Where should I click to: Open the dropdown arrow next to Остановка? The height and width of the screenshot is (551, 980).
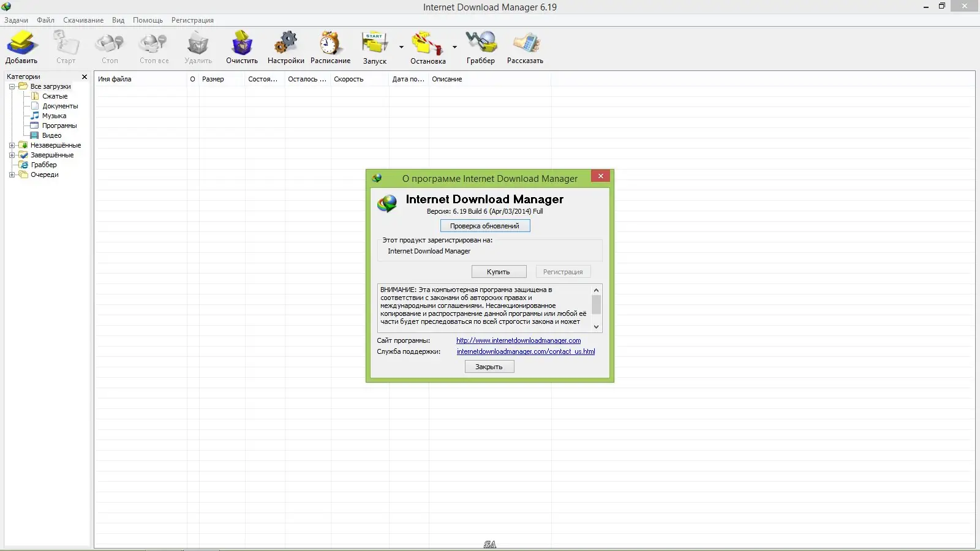[454, 47]
